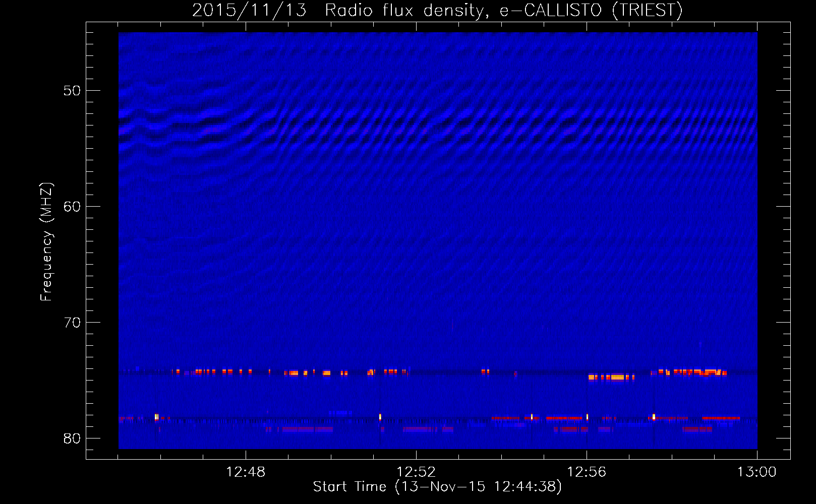Click the 12:56 time tick label
Image resolution: width=816 pixels, height=504 pixels.
587,472
